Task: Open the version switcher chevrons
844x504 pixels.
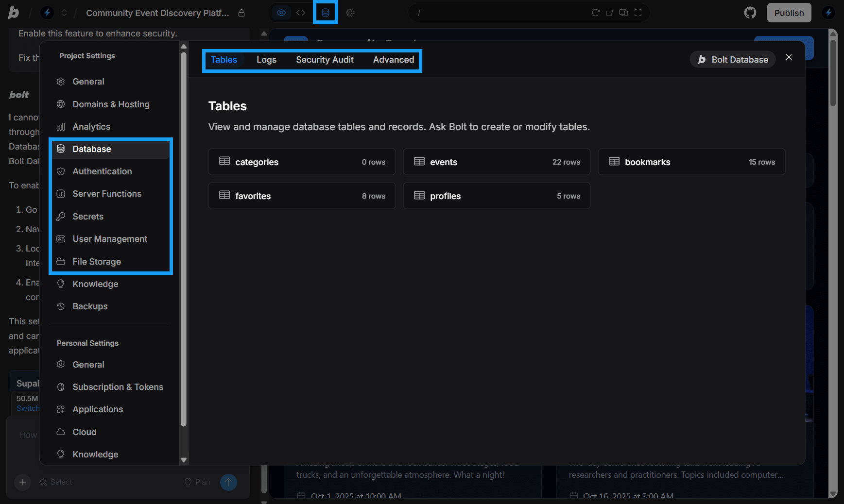Action: tap(64, 13)
